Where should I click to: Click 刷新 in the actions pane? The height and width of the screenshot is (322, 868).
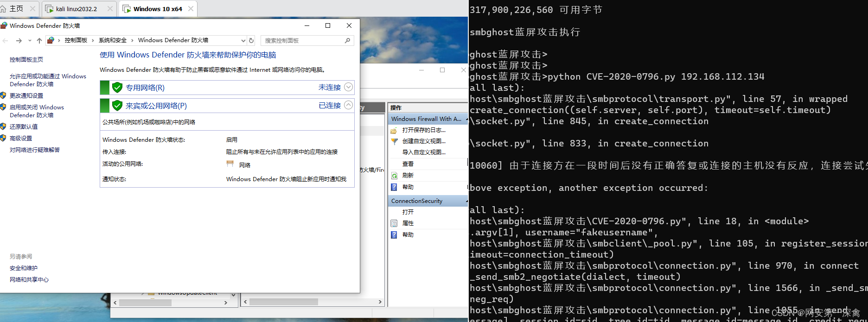[408, 176]
